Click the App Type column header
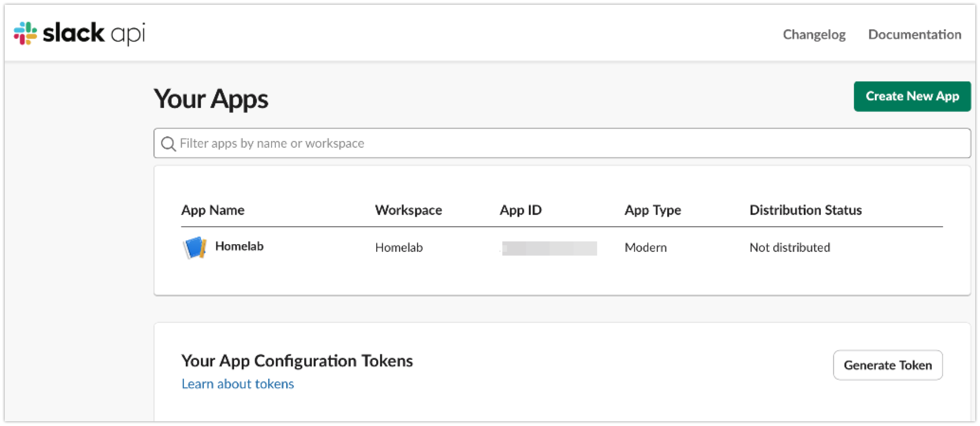Screen dimensions: 980x426 point(653,210)
